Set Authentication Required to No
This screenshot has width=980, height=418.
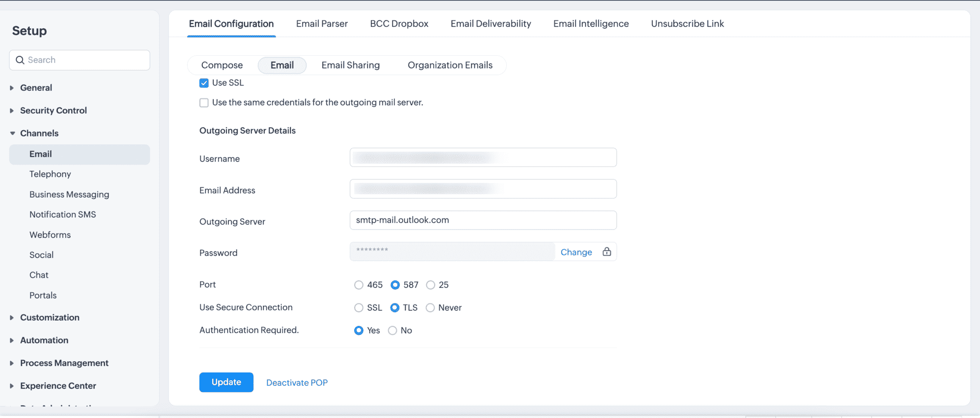pos(392,331)
